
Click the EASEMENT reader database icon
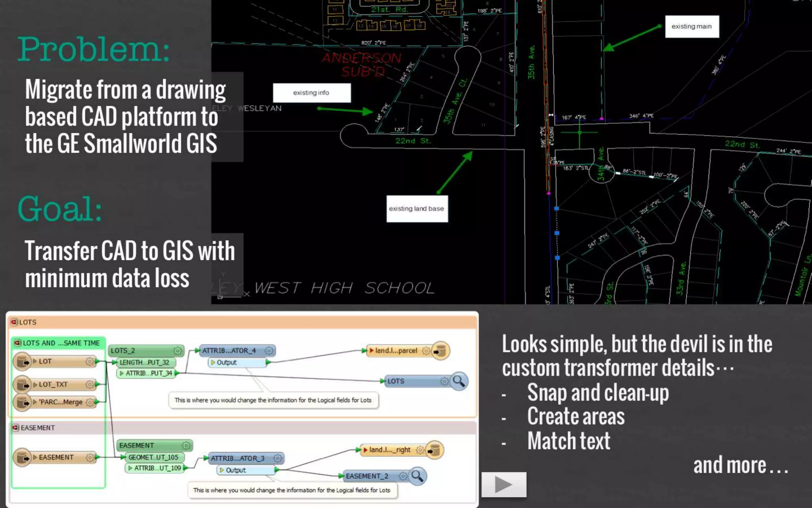tap(23, 457)
